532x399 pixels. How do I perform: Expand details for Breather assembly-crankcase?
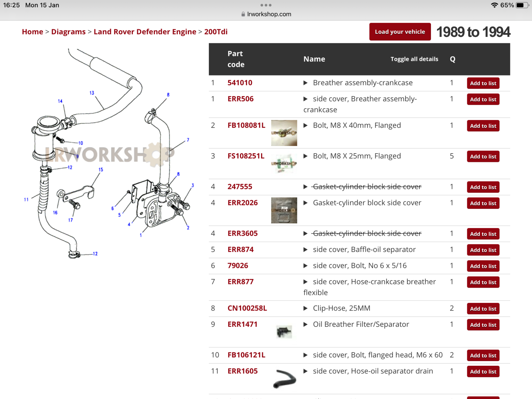[x=305, y=83]
